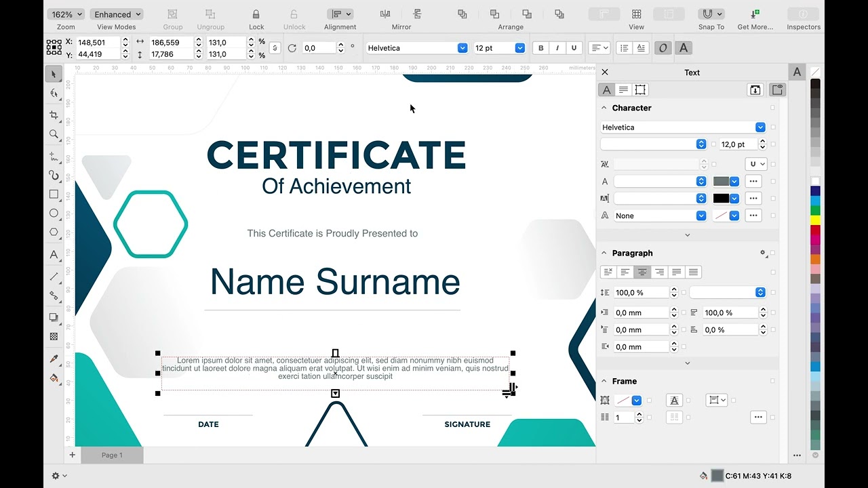Screen dimensions: 868x488
Task: Switch to Paragraph tab in Text inspector
Action: (x=623, y=89)
